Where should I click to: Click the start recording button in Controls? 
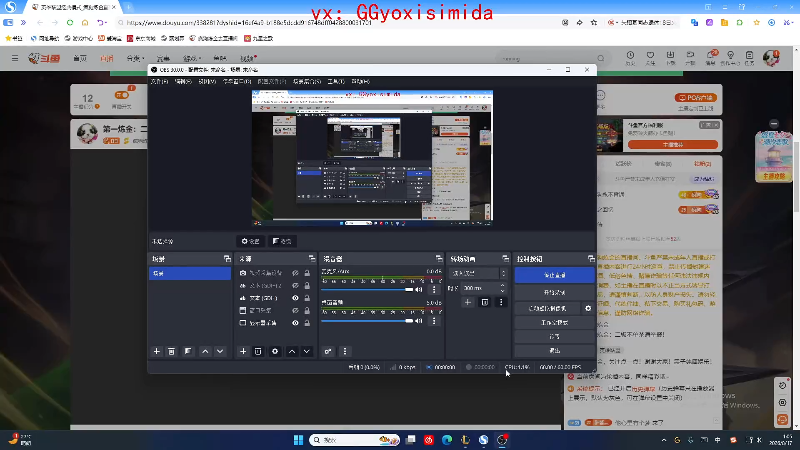click(555, 293)
